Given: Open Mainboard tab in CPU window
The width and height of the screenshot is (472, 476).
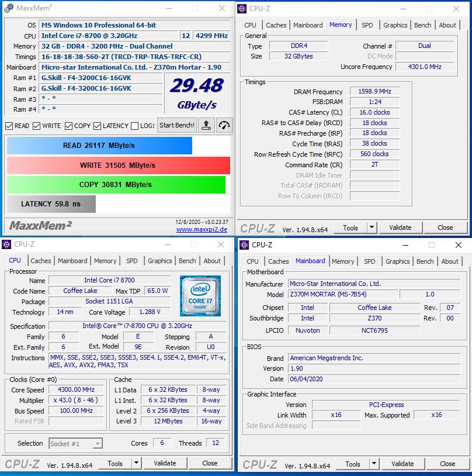Looking at the screenshot, I should 72,261.
